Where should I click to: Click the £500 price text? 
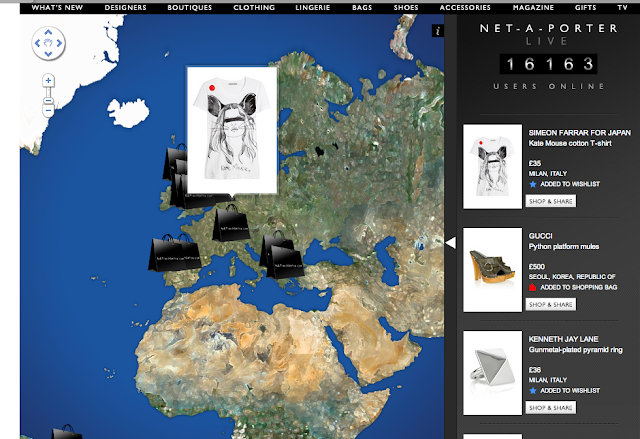[537, 266]
